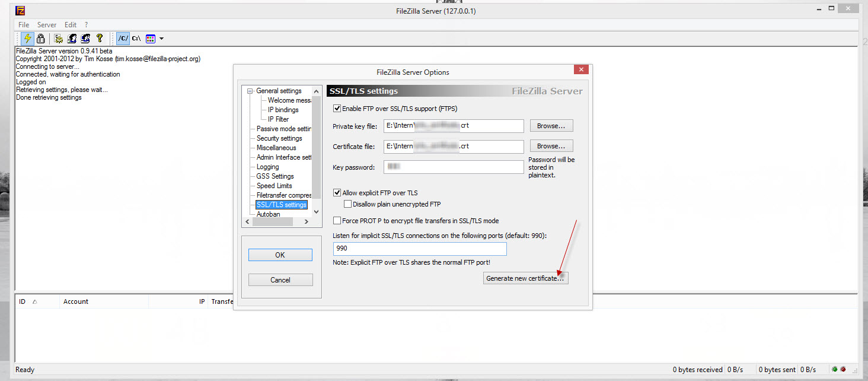Screen dimensions: 868x381
Task: Click the yellow question mark help icon
Action: click(100, 39)
